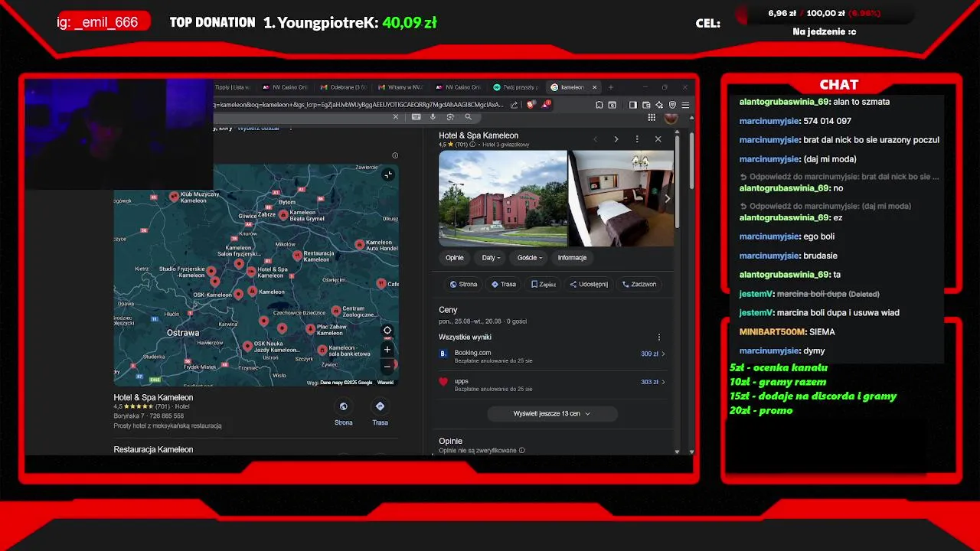Collapse the map with the shrink icon
Image resolution: width=980 pixels, height=551 pixels.
[388, 174]
